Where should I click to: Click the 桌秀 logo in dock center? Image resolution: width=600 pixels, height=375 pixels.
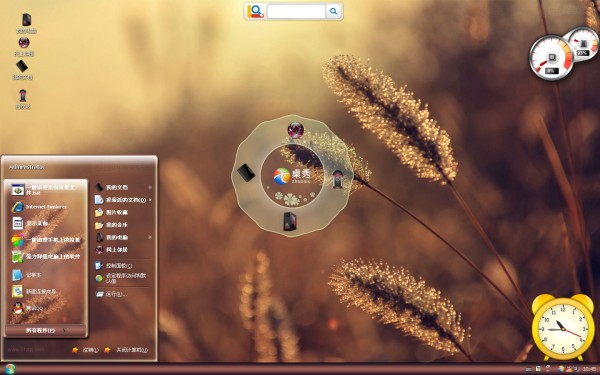(x=293, y=176)
